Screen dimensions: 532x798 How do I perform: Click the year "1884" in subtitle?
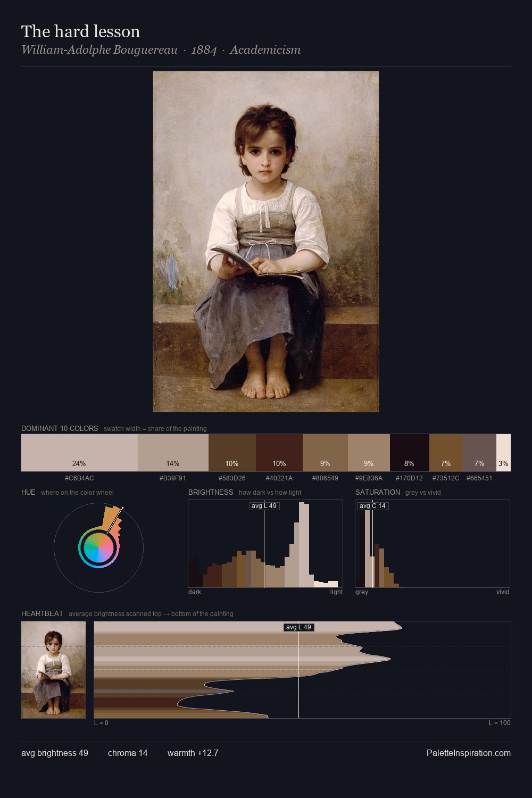tap(204, 50)
